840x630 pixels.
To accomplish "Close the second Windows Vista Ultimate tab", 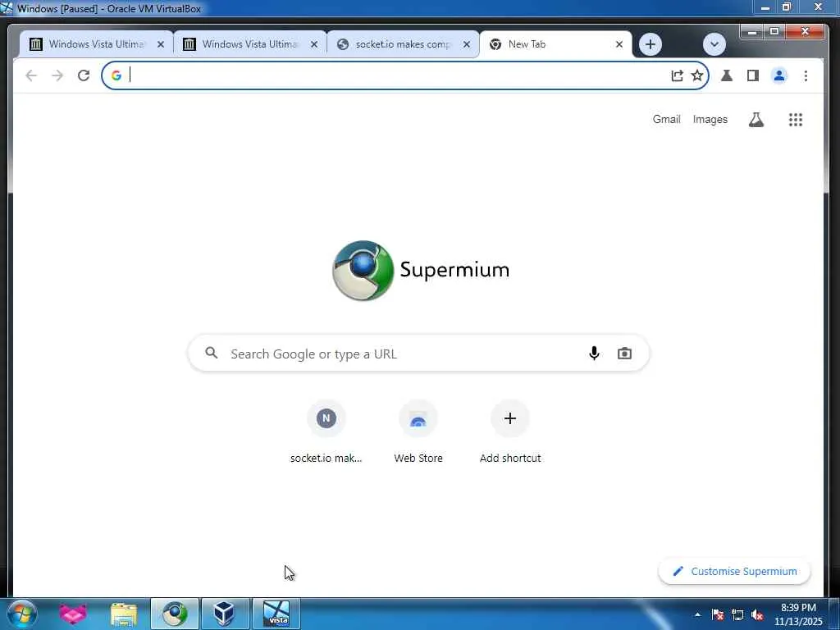I will pyautogui.click(x=314, y=44).
